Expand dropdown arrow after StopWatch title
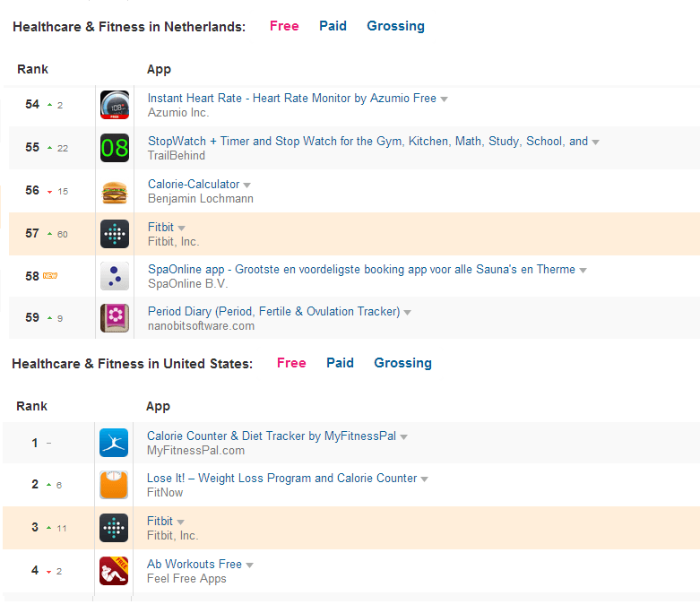Screen dimensions: 700x613 click(595, 142)
